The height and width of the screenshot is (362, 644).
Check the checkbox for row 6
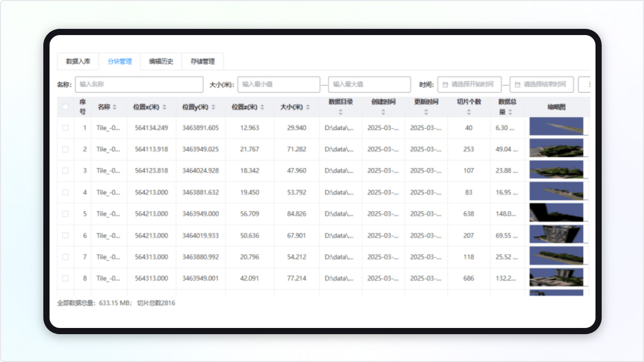click(66, 236)
